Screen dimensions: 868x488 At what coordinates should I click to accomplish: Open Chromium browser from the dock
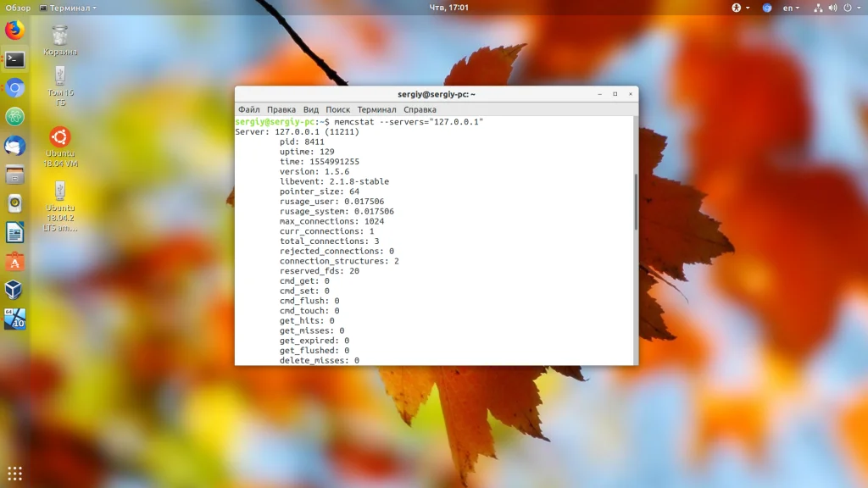15,88
